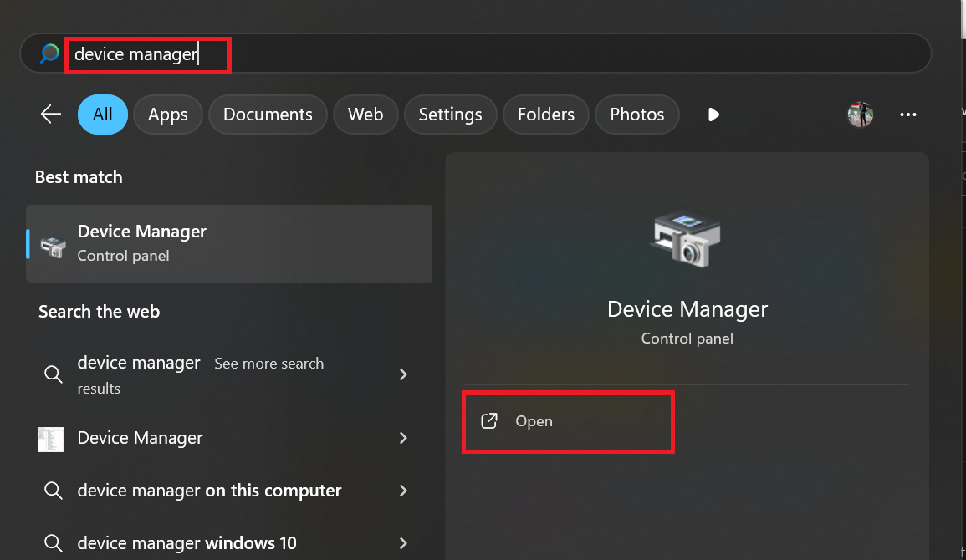Expand the 'device manager windows 10' chevron

[x=403, y=543]
